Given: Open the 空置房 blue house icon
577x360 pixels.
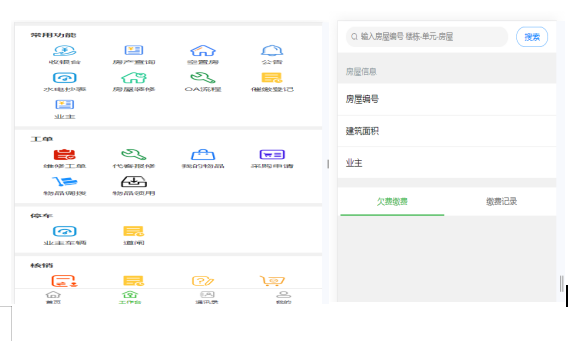Looking at the screenshot, I should tap(203, 50).
